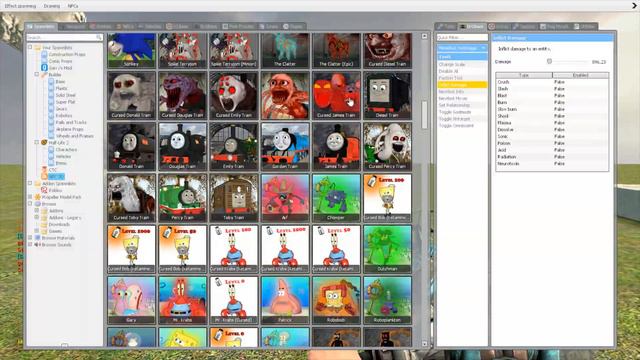The height and width of the screenshot is (360, 640).
Task: Spawn the Cursed Toby Train NPC
Action: [x=131, y=198]
